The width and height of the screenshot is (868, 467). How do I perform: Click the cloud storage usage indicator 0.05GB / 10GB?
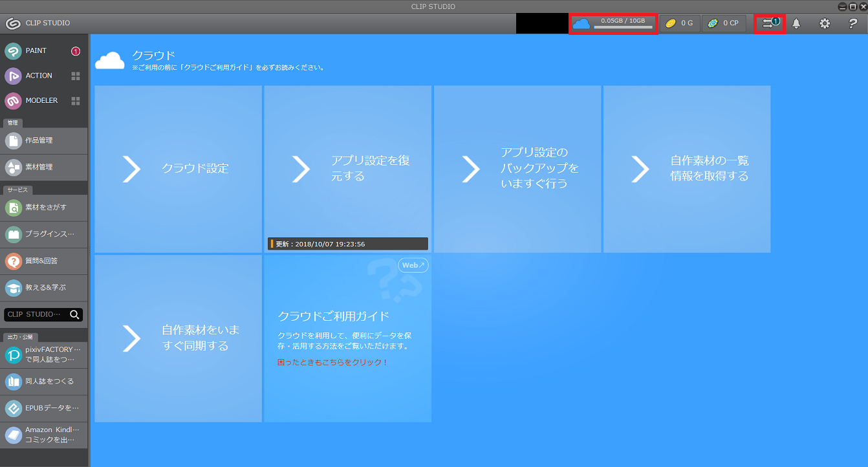[x=613, y=23]
